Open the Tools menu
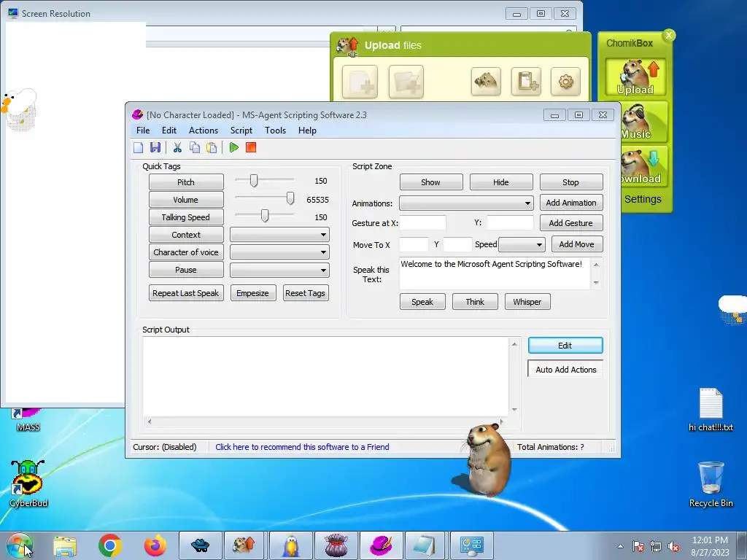Viewport: 747px width, 560px height. coord(275,131)
